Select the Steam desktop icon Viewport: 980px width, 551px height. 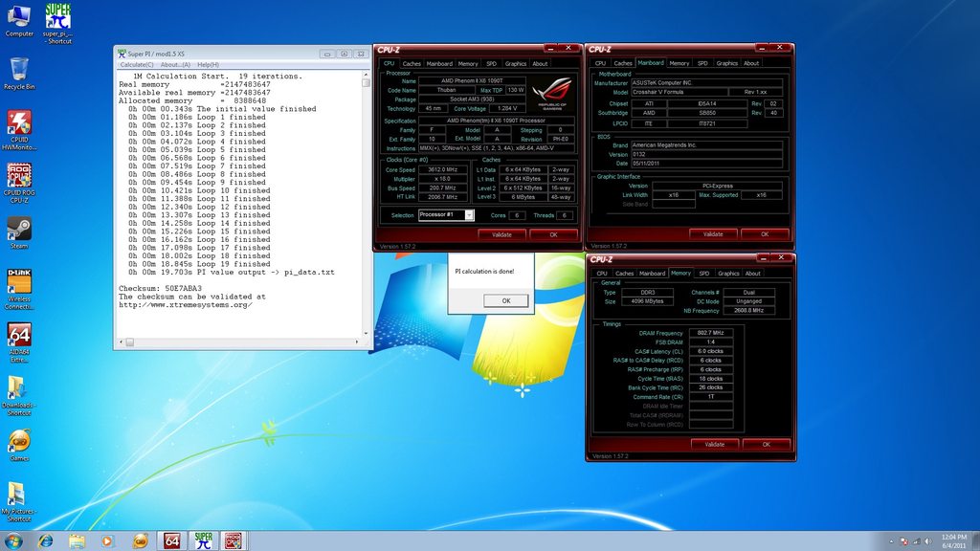[19, 232]
